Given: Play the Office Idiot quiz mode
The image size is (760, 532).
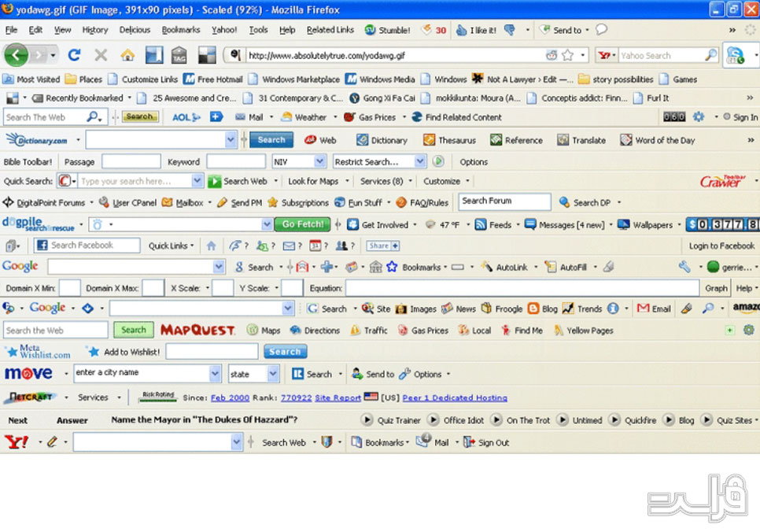Looking at the screenshot, I should coord(433,420).
